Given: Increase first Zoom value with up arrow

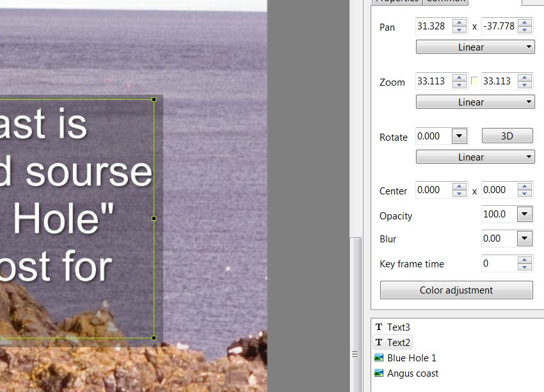Looking at the screenshot, I should [x=460, y=78].
